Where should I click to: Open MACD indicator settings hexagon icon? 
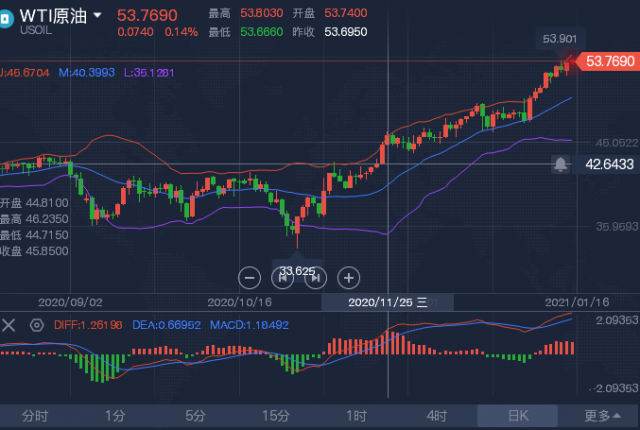point(37,325)
